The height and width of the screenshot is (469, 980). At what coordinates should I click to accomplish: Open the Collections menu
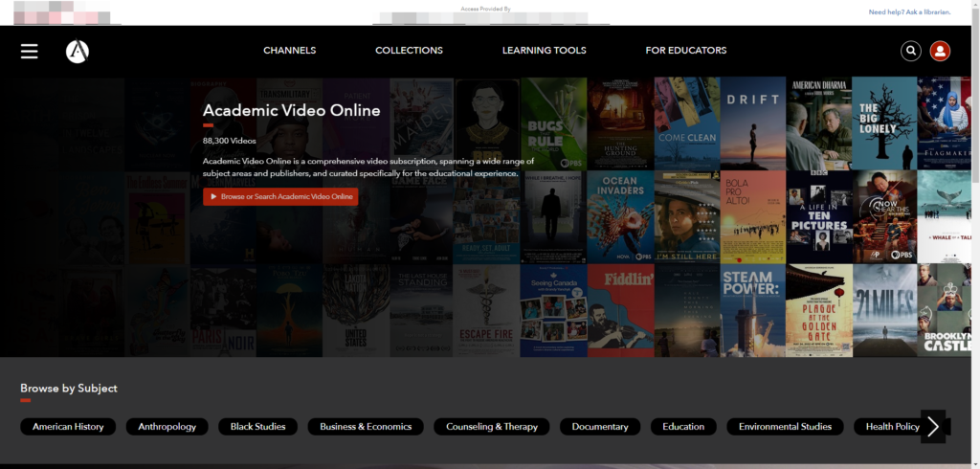(409, 51)
